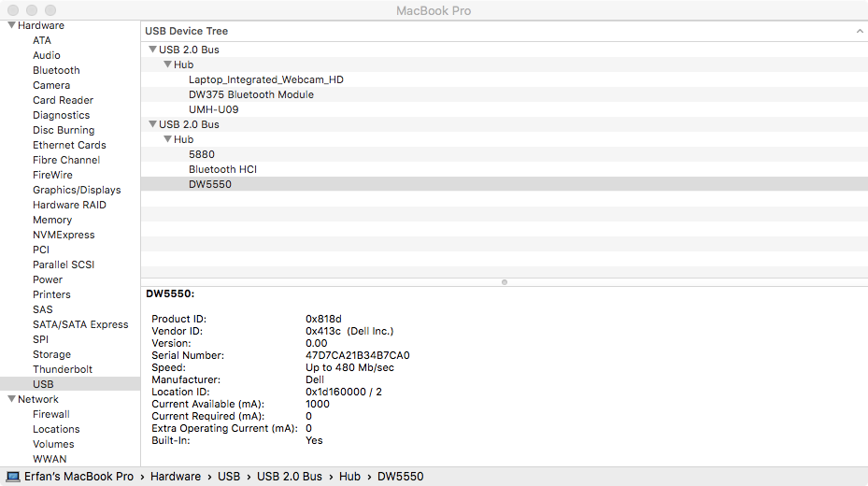
Task: Collapse the first USB 2.0 Bus
Action: tap(152, 50)
